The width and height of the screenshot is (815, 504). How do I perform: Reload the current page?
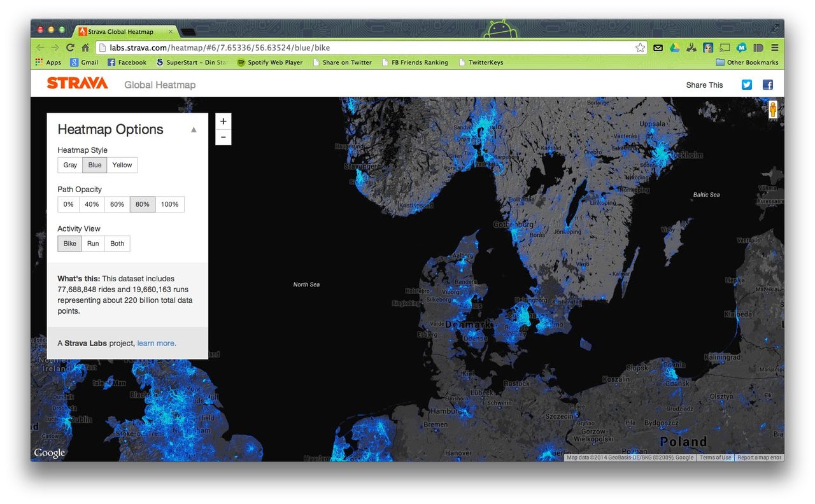70,48
